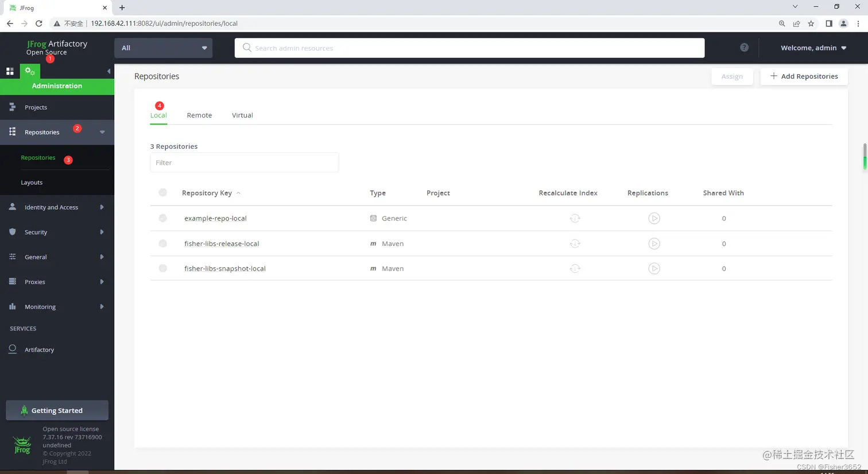Expand the Monitoring section arrow
This screenshot has height=474, width=868.
coord(102,306)
